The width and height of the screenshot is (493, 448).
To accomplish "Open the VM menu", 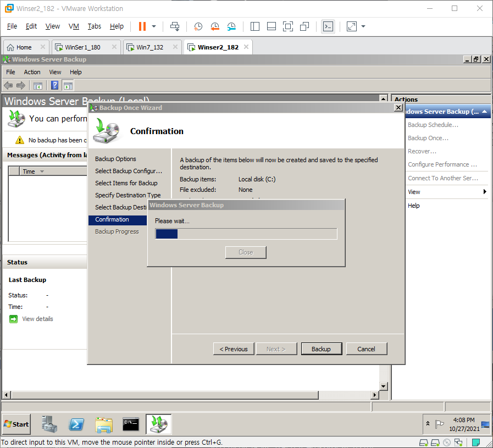I will (74, 26).
